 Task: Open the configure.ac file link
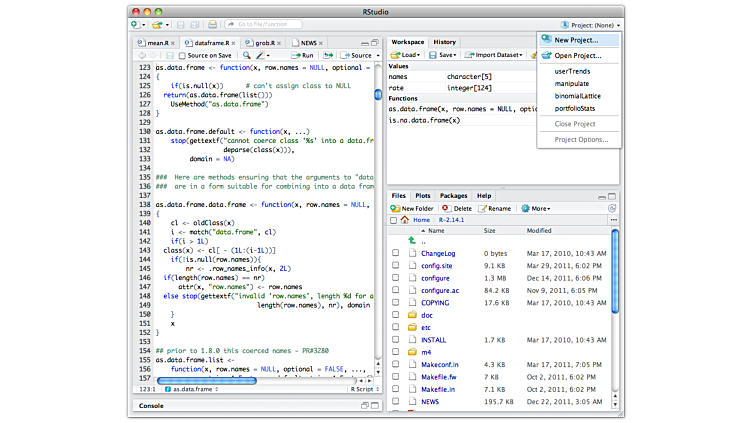pos(441,290)
